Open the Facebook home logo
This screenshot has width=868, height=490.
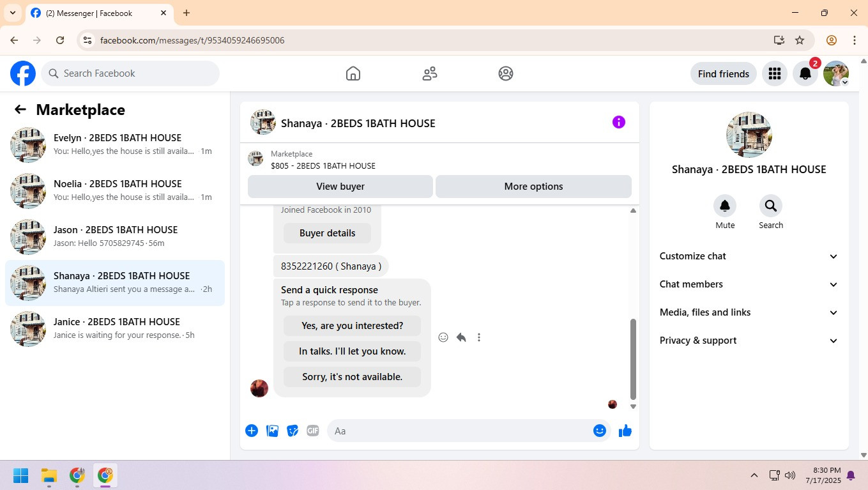coord(23,73)
